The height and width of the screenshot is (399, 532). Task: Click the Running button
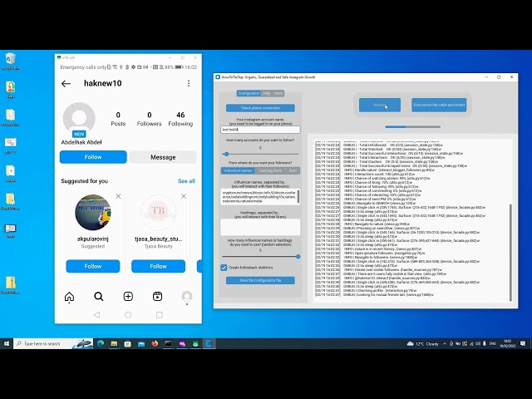pos(380,106)
